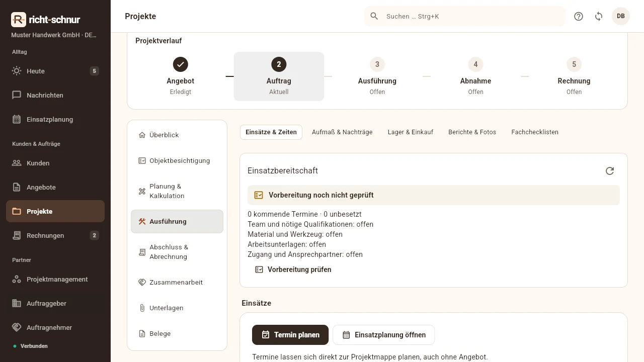Image resolution: width=644 pixels, height=362 pixels.
Task: Click the Muster Handwerk GmbH company name
Action: [x=54, y=35]
